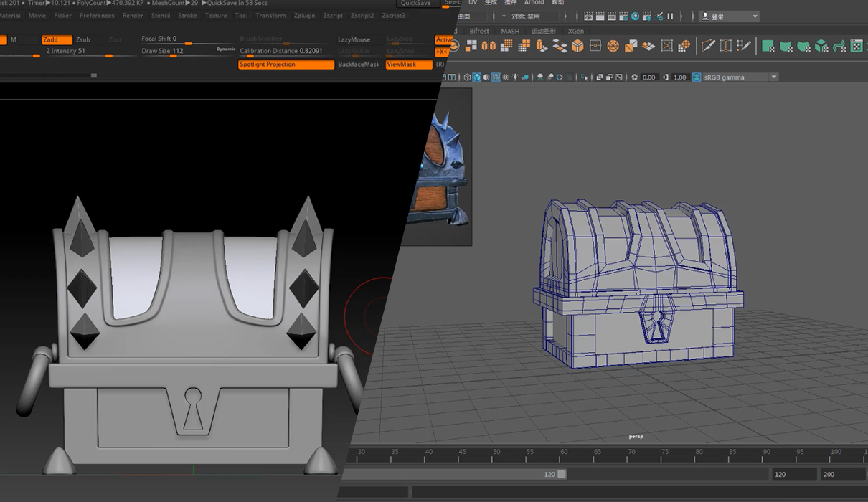868x502 pixels.
Task: Click the dotted rectangle frame shelf icon
Action: (725, 45)
